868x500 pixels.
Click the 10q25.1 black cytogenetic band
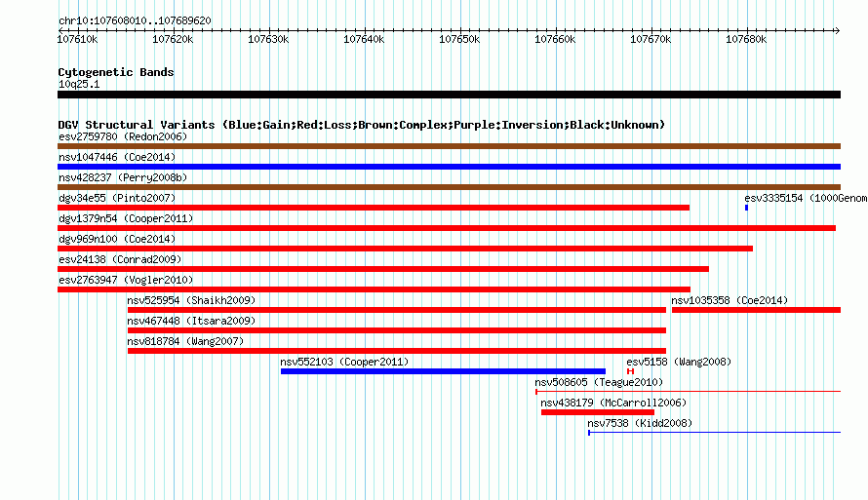[449, 95]
